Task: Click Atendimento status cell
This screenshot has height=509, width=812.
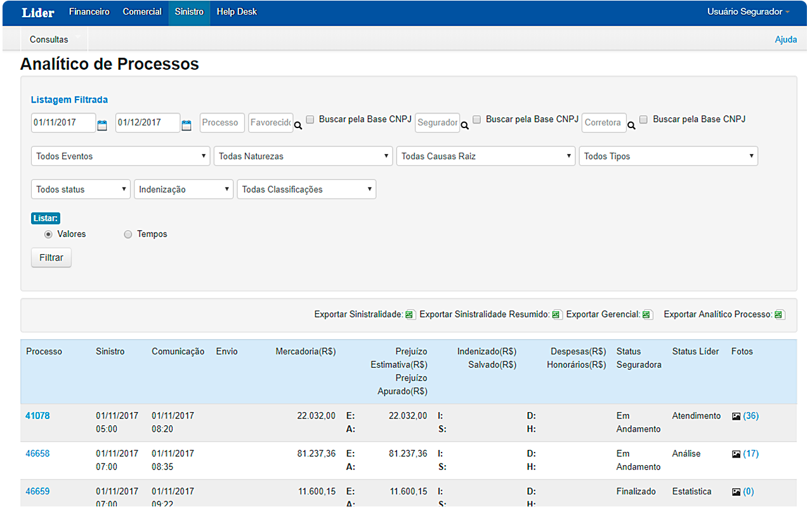Action: pos(697,416)
